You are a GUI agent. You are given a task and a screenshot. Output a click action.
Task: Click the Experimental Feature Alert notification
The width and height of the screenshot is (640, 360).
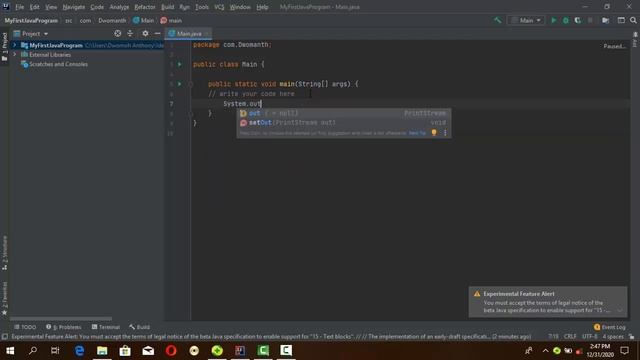(x=548, y=302)
